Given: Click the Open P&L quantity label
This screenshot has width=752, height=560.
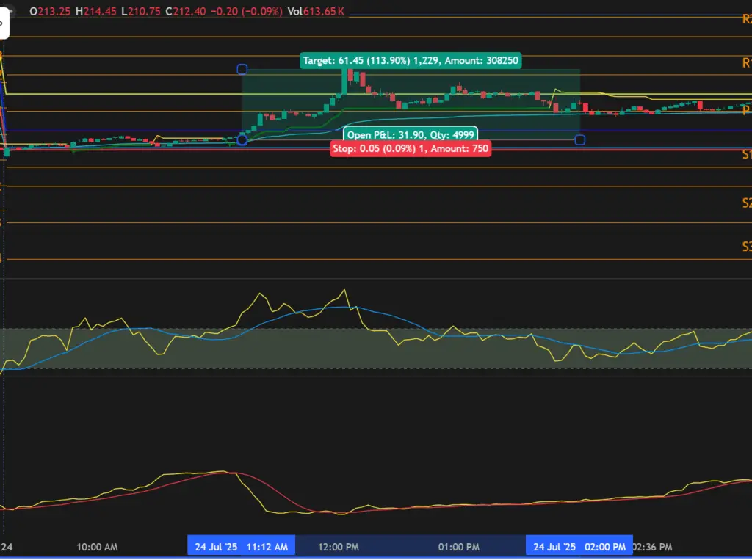Looking at the screenshot, I should tap(411, 134).
